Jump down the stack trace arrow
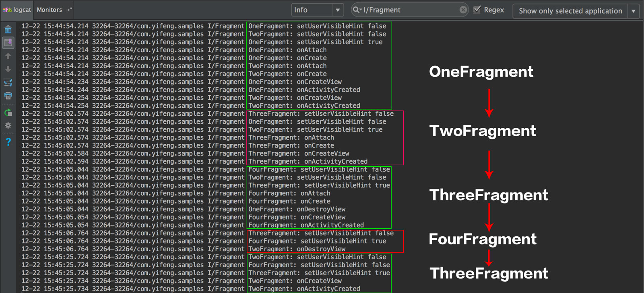Viewport: 644px width, 293px height. pyautogui.click(x=8, y=69)
